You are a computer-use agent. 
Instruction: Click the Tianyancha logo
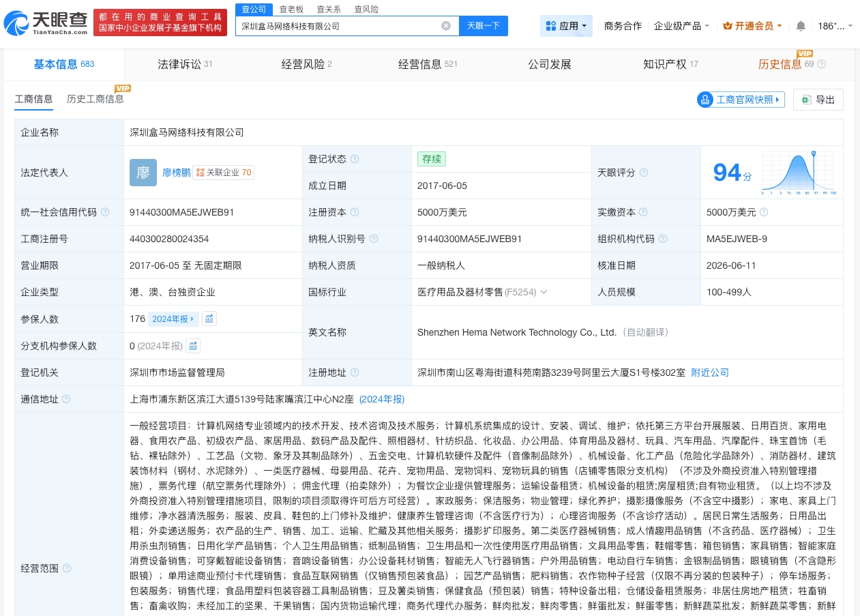point(46,23)
